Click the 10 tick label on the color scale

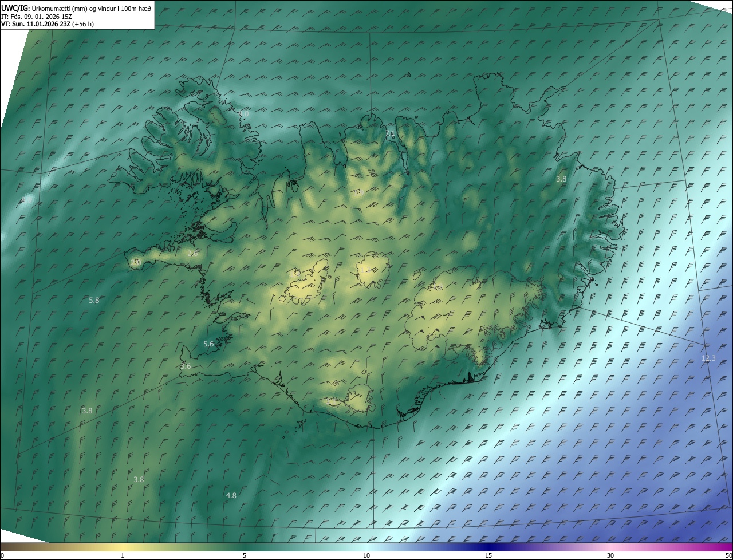[x=366, y=555]
